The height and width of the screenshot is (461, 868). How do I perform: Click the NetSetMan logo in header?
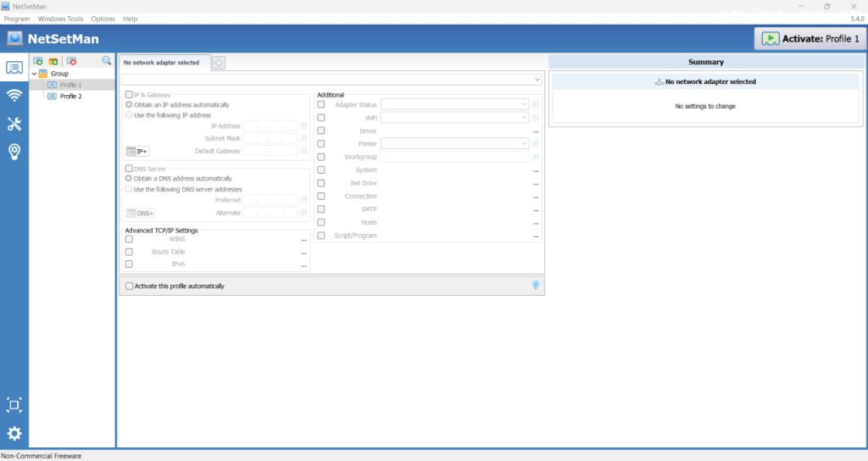[x=15, y=39]
